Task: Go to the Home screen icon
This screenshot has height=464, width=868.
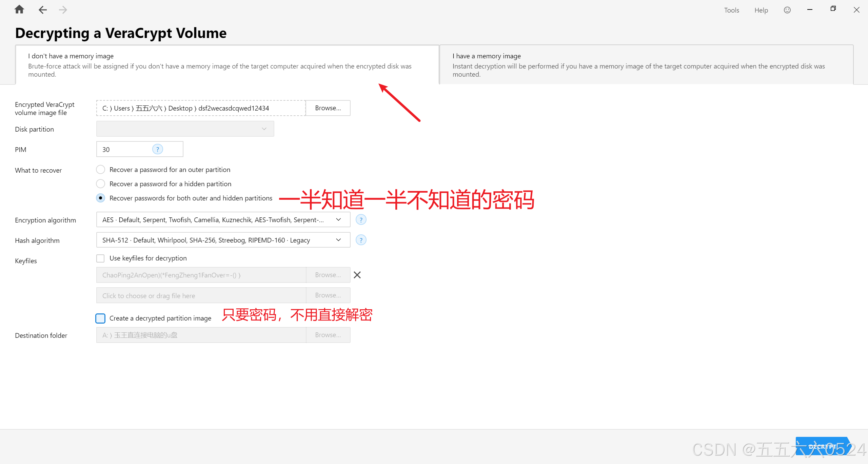Action: (19, 9)
